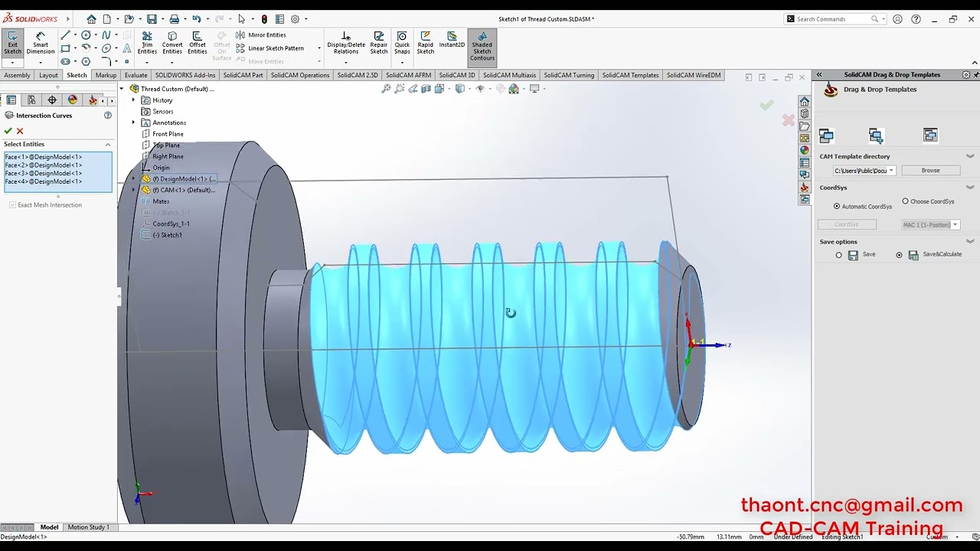Open the Markup tab
980x551 pixels.
[x=106, y=75]
